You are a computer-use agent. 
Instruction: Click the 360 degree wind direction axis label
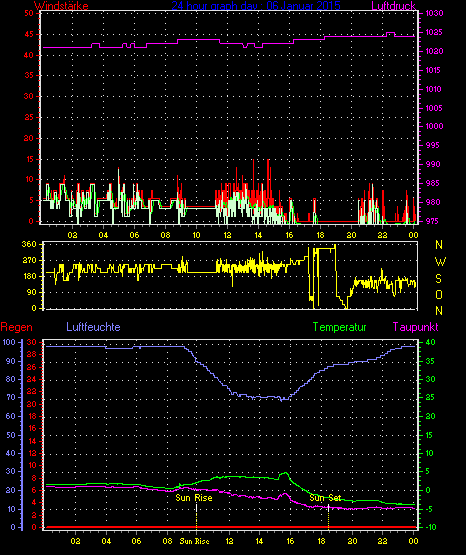(29, 244)
